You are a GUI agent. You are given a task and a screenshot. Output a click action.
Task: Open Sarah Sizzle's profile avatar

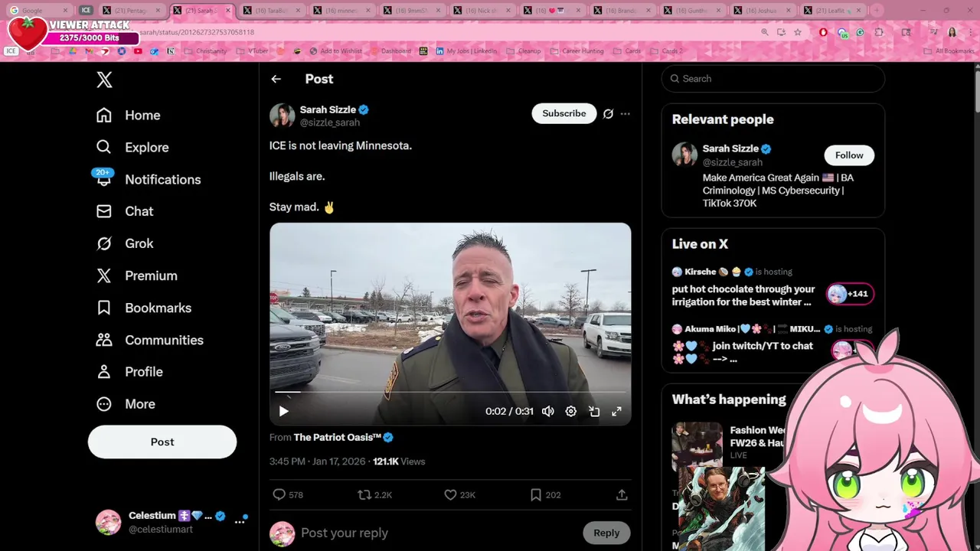click(282, 116)
